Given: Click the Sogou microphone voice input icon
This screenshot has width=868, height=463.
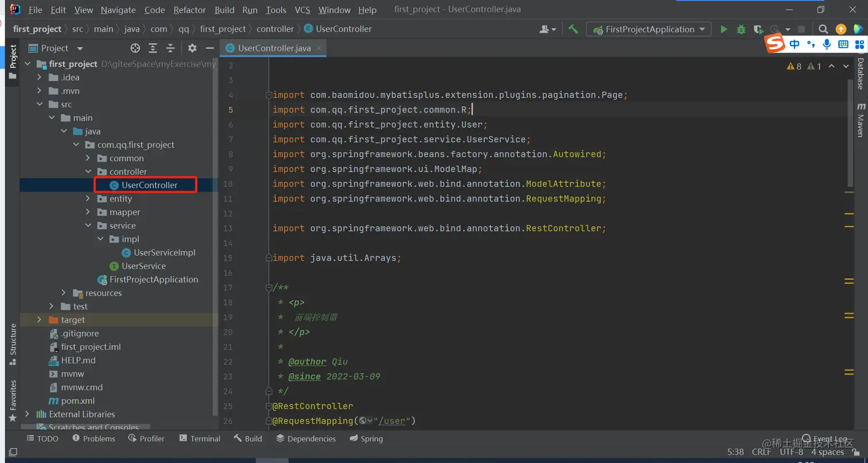Looking at the screenshot, I should pyautogui.click(x=827, y=44).
